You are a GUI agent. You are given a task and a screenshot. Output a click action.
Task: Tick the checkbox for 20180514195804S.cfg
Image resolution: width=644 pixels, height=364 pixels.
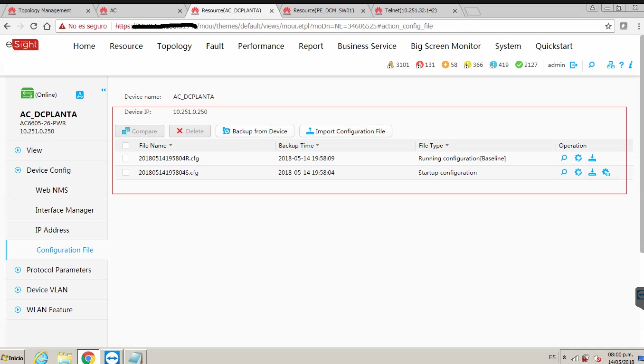[126, 172]
